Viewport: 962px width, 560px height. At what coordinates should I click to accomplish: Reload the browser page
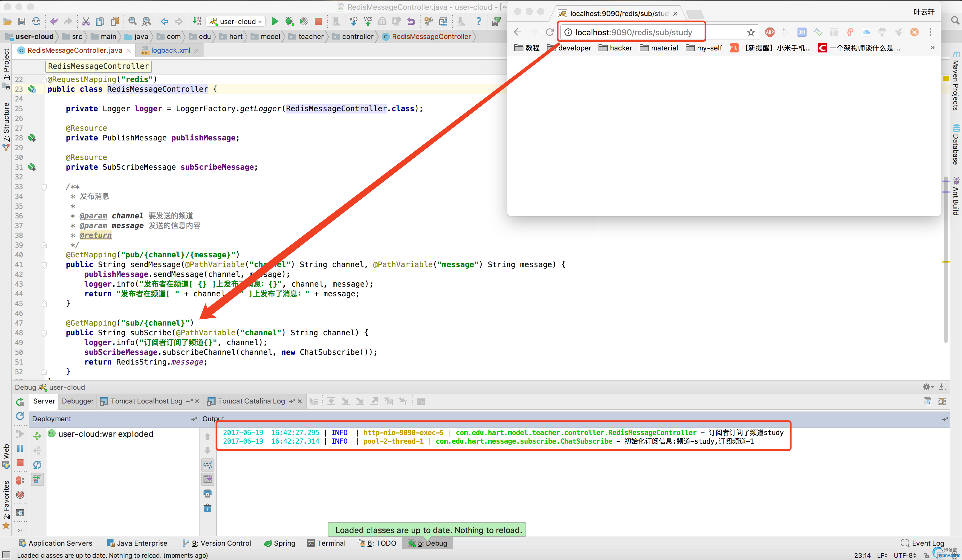(550, 32)
